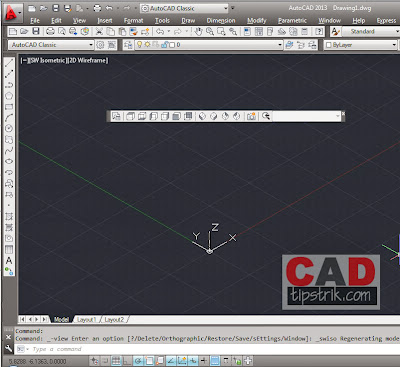Viewport: 400px width, 367px height.
Task: Open the Layer Properties Manager icon
Action: [128, 45]
